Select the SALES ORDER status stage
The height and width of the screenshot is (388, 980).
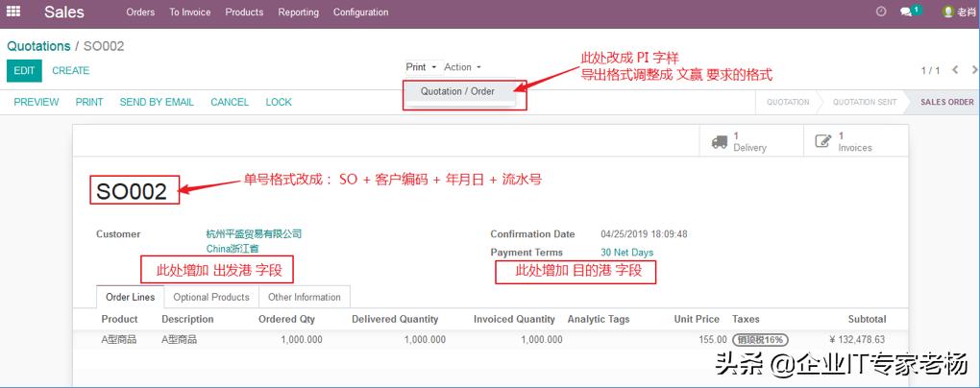(x=946, y=102)
